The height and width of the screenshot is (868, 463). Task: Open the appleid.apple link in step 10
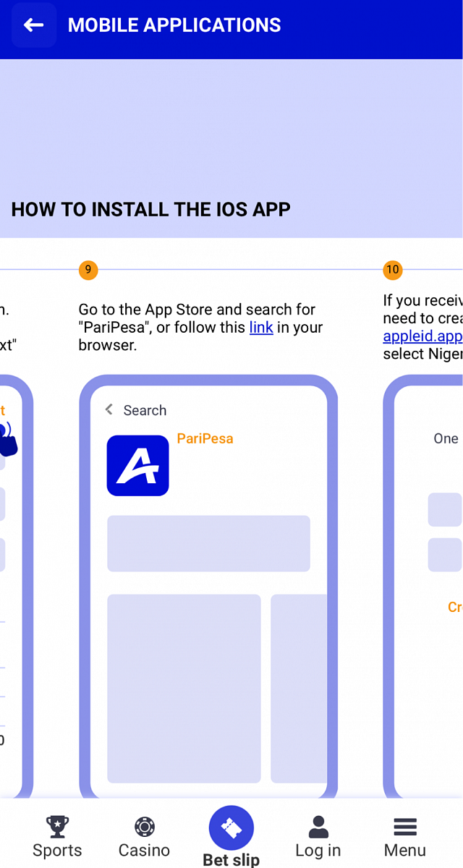tap(422, 336)
